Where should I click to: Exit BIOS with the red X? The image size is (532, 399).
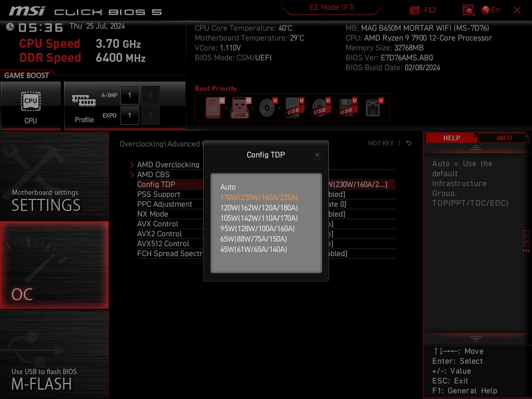coord(517,10)
